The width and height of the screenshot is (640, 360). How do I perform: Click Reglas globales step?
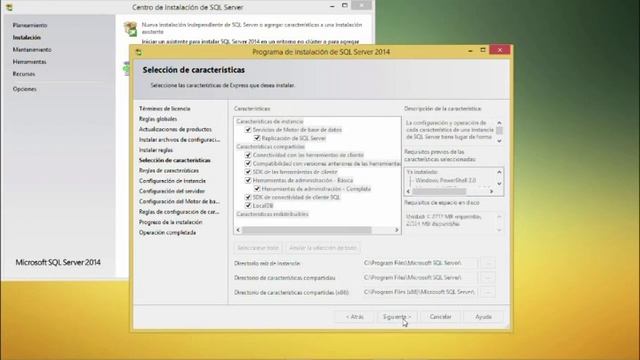pyautogui.click(x=158, y=119)
